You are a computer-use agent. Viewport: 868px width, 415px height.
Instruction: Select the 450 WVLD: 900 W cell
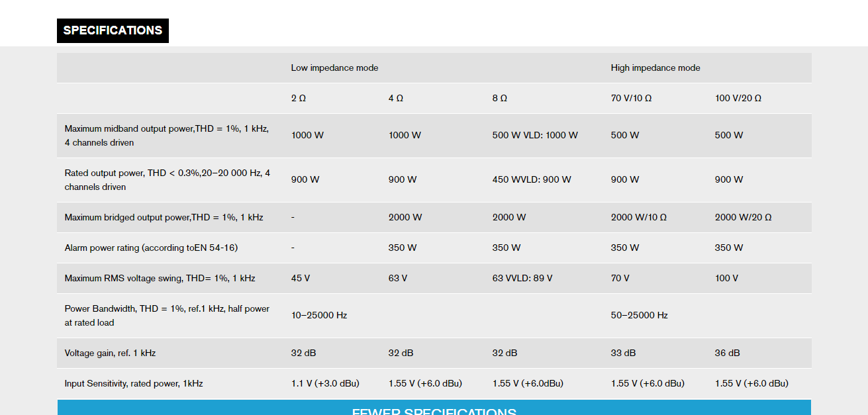532,180
